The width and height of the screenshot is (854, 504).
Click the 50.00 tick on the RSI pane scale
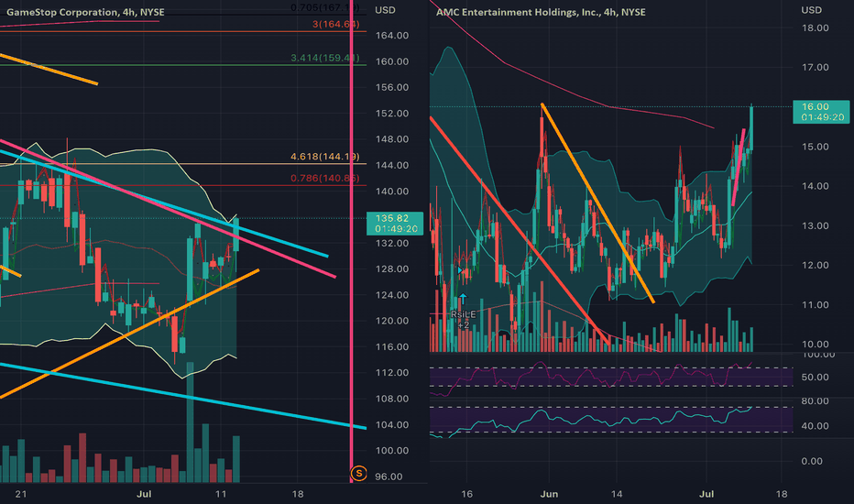[816, 377]
